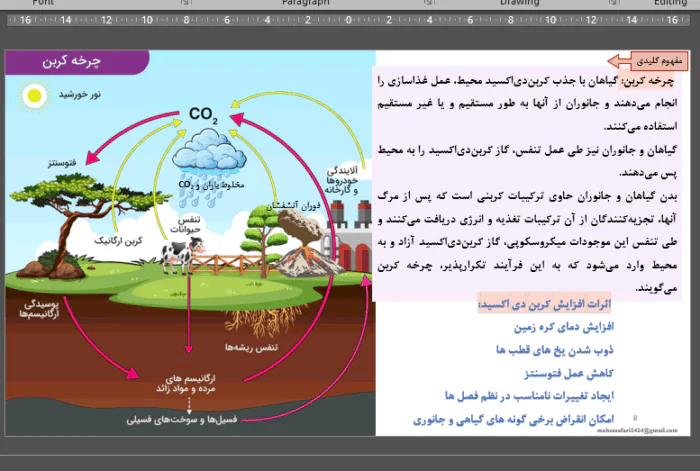Select the 'اثرات افزایش کربن دی اکسید:' heading
This screenshot has width=700, height=471.
coord(544,304)
